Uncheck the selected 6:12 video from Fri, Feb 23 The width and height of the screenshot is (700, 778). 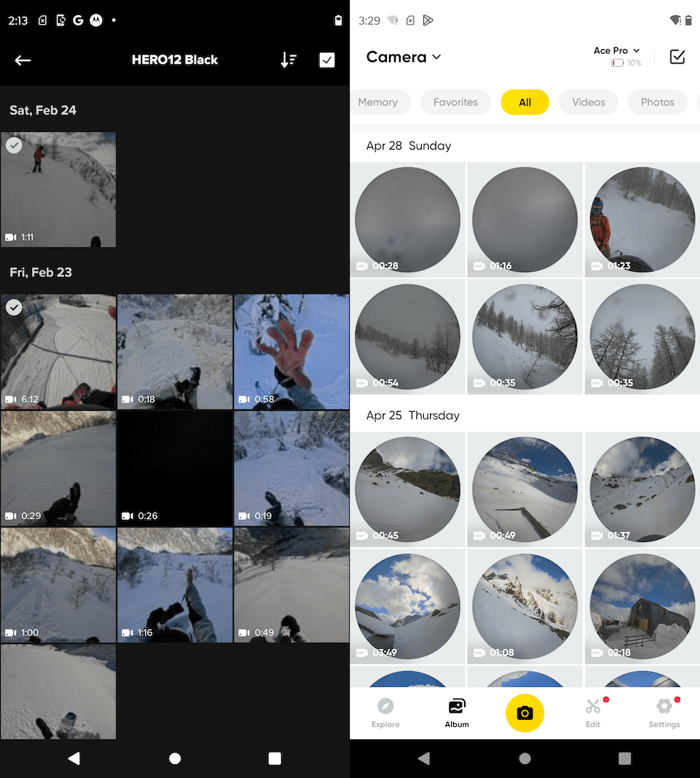[x=14, y=307]
